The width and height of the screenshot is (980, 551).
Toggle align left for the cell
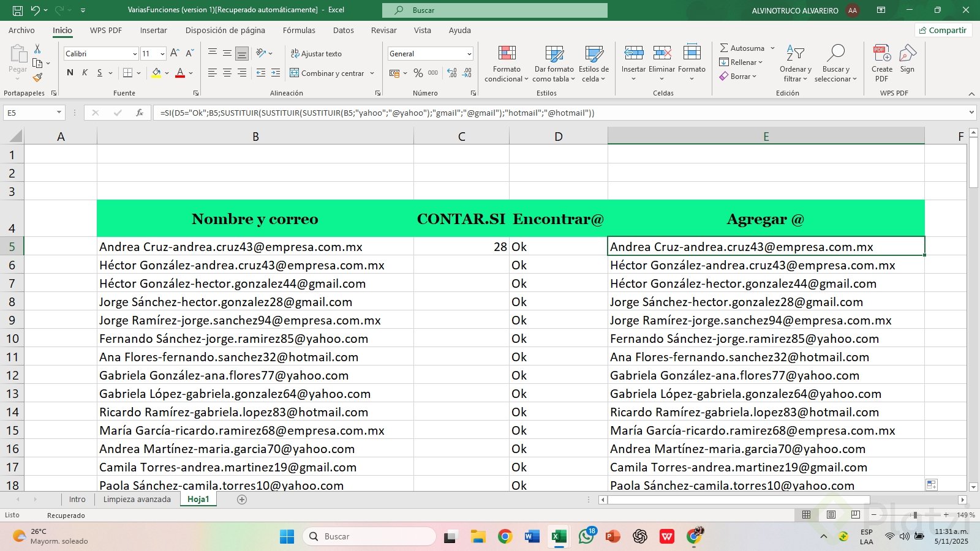pos(213,73)
